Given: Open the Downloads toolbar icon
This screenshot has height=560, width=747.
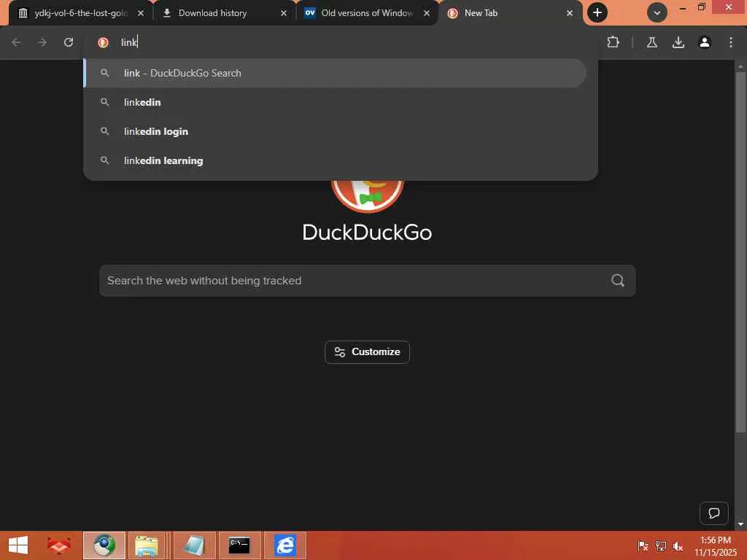Looking at the screenshot, I should (x=678, y=42).
